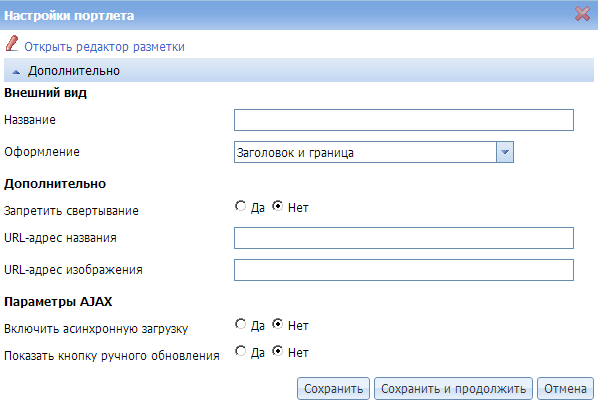Close the portlet settings dialog with the X
598x403 pixels.
[x=582, y=14]
